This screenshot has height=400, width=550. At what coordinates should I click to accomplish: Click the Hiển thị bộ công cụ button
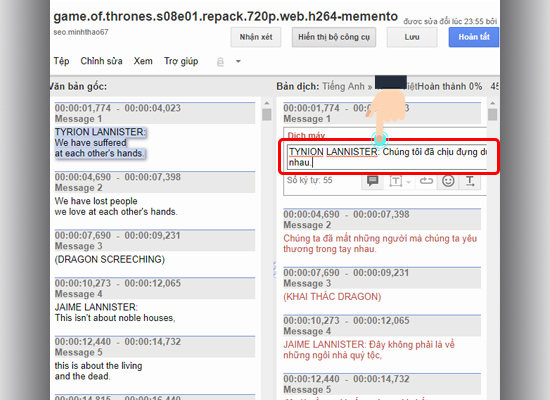click(x=334, y=37)
